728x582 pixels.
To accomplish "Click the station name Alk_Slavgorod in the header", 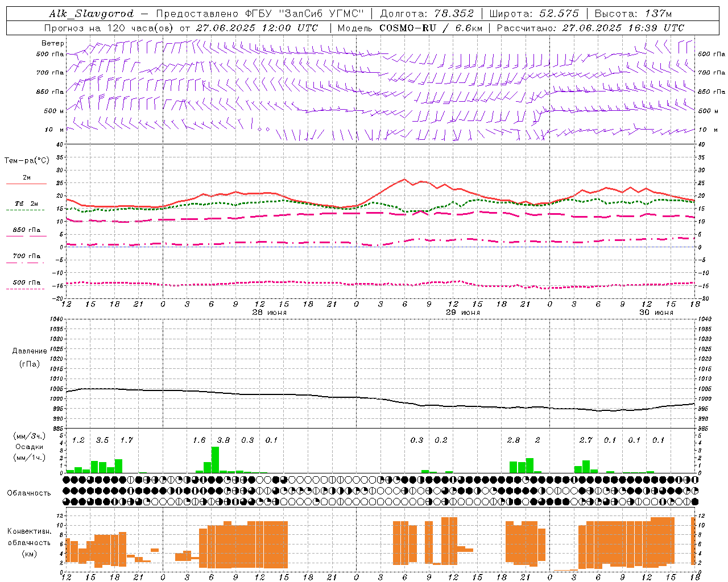I will pos(92,14).
